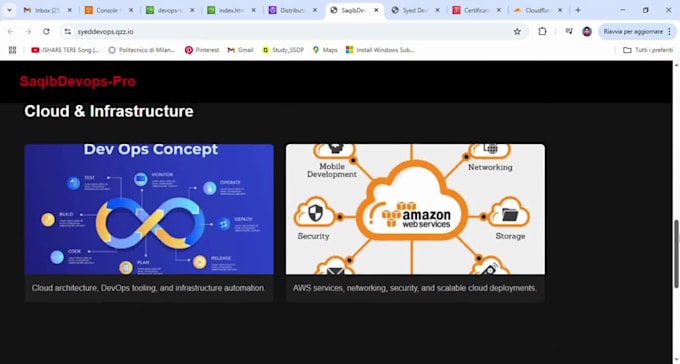680x364 pixels.
Task: Open the Maps bookmark
Action: (325, 50)
